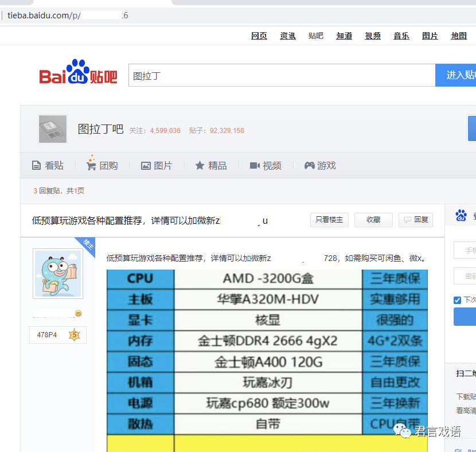This screenshot has width=476, height=452.
Task: Click the 核显 graphics cell
Action: pyautogui.click(x=268, y=320)
